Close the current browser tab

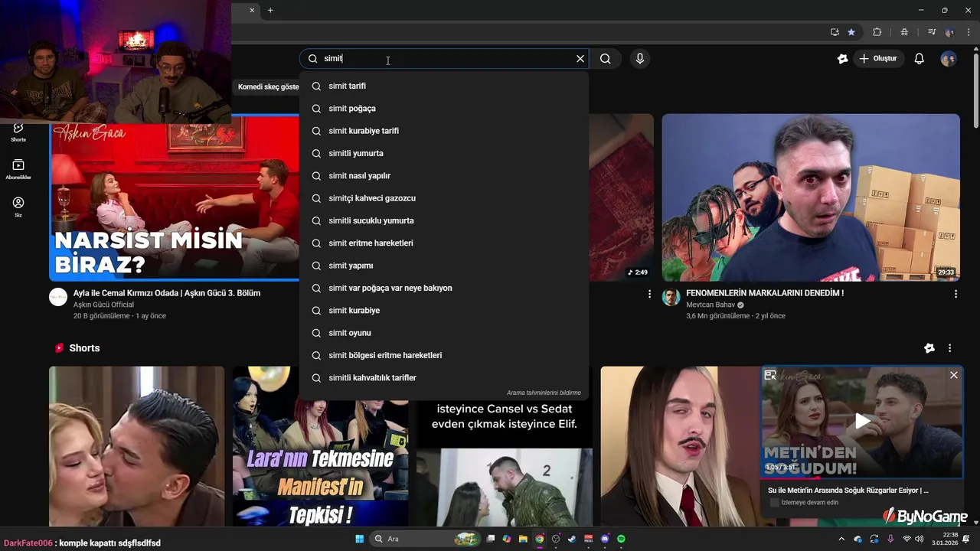click(252, 10)
